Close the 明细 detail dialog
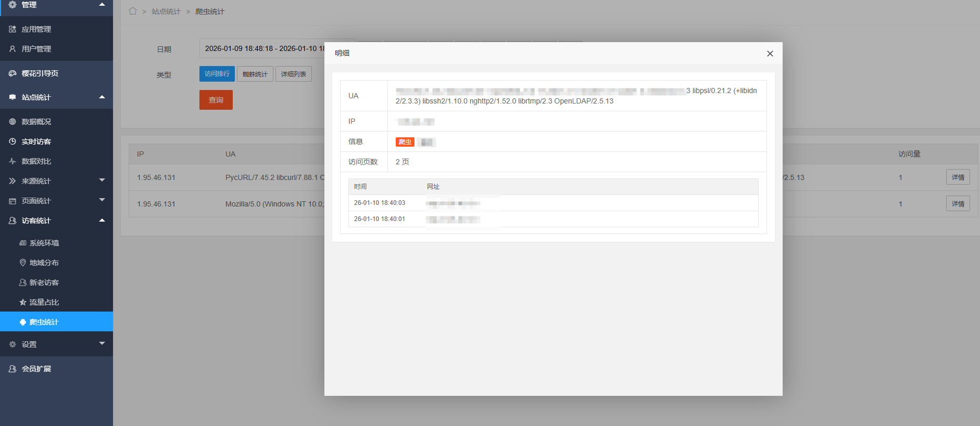The height and width of the screenshot is (426, 980). (770, 54)
